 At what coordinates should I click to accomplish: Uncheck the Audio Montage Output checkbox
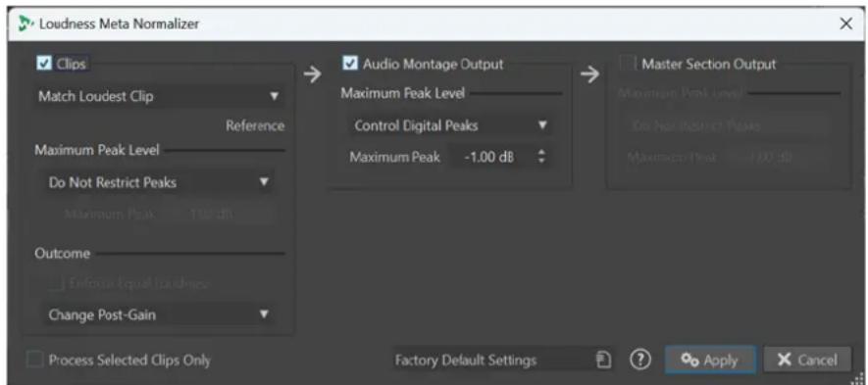[350, 64]
